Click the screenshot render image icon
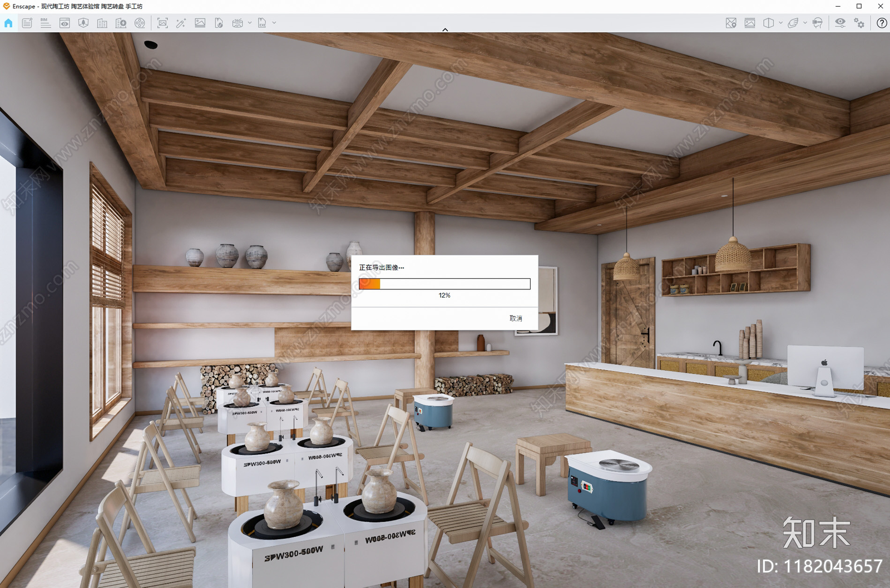This screenshot has width=890, height=588. click(x=162, y=23)
